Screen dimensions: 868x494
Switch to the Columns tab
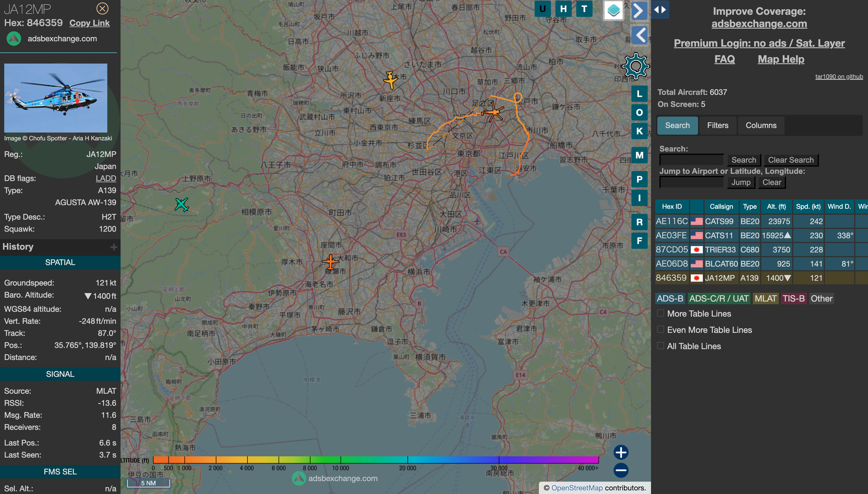pos(761,126)
